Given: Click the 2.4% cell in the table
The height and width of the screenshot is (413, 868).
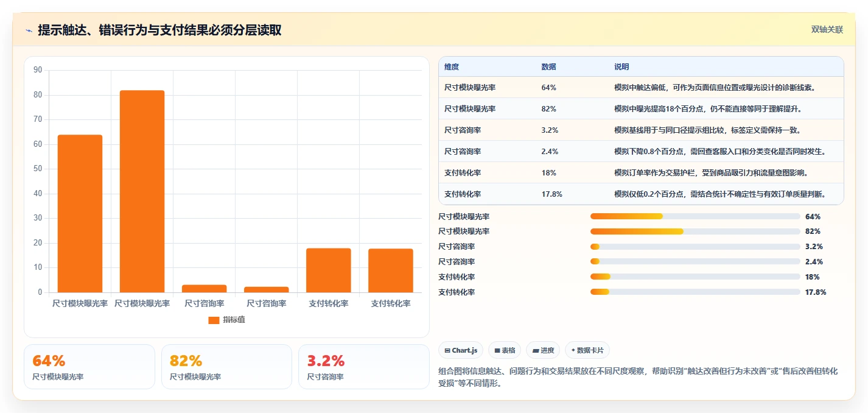Looking at the screenshot, I should [x=550, y=152].
